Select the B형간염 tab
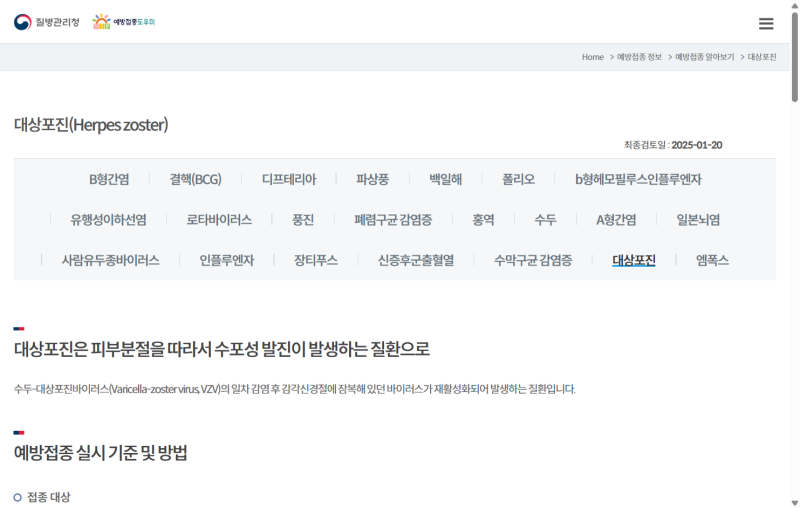The width and height of the screenshot is (800, 508). tap(109, 179)
